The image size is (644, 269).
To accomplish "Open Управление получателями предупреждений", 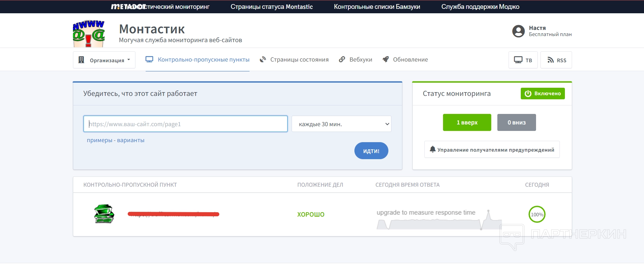I will 492,150.
